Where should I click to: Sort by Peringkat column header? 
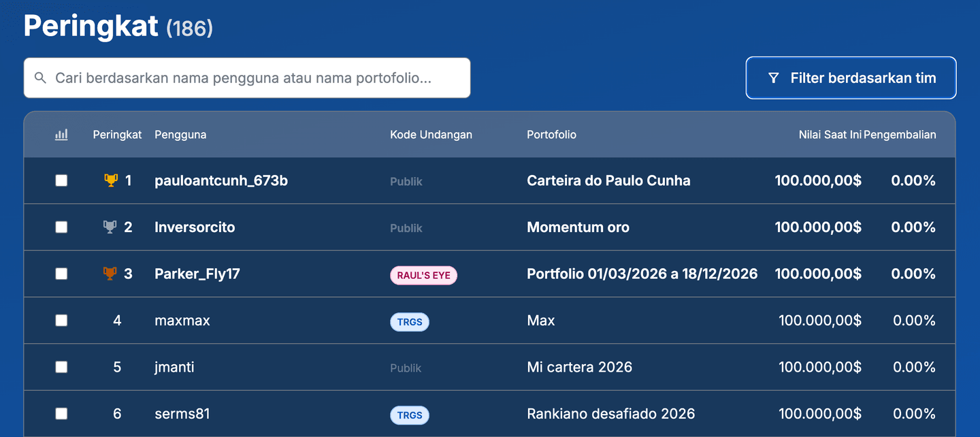(117, 135)
